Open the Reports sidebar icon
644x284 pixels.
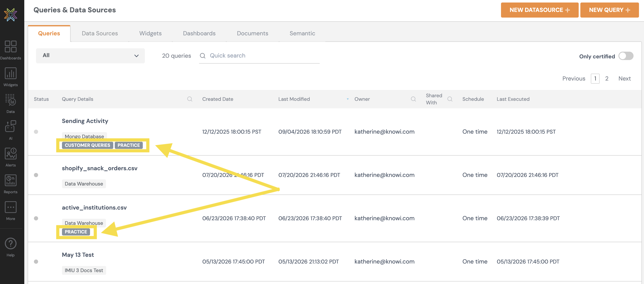pos(10,184)
